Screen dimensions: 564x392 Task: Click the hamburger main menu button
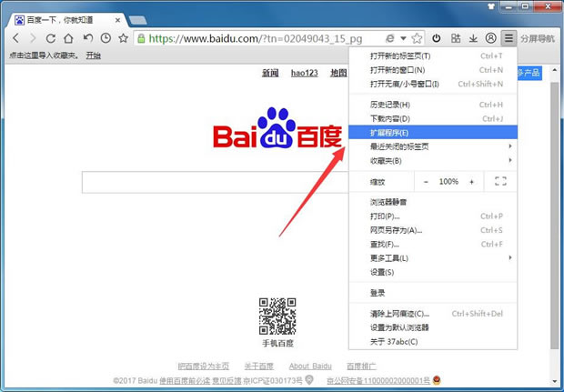pyautogui.click(x=509, y=38)
